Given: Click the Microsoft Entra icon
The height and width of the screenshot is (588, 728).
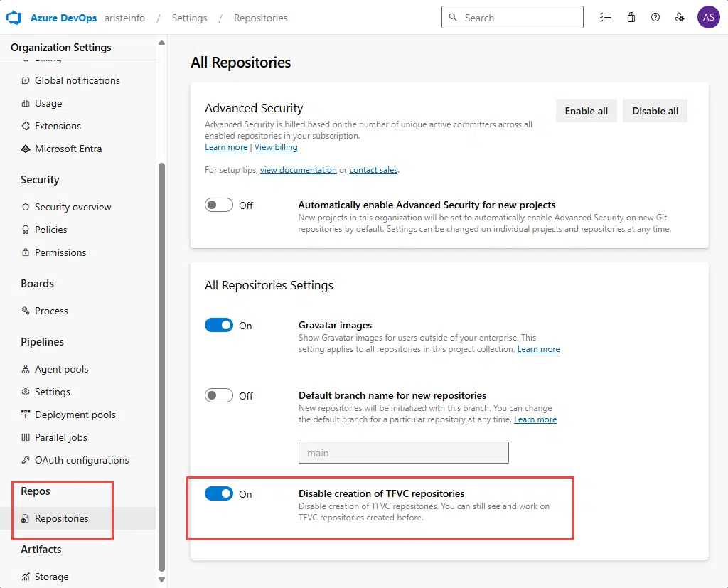Looking at the screenshot, I should tap(25, 149).
